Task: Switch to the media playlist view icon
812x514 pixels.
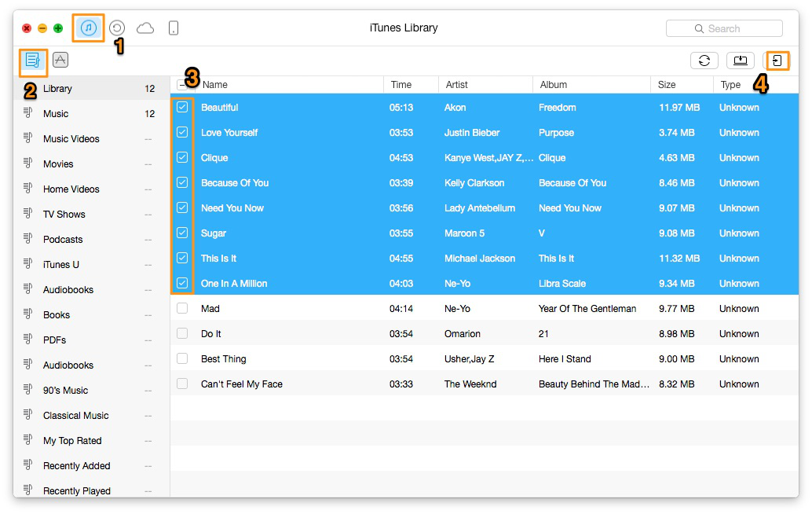Action: [x=33, y=61]
